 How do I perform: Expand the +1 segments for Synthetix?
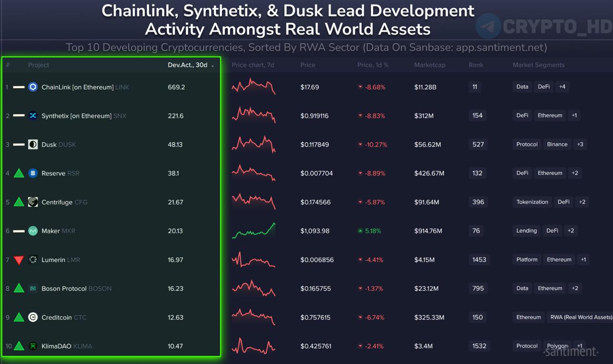[574, 115]
